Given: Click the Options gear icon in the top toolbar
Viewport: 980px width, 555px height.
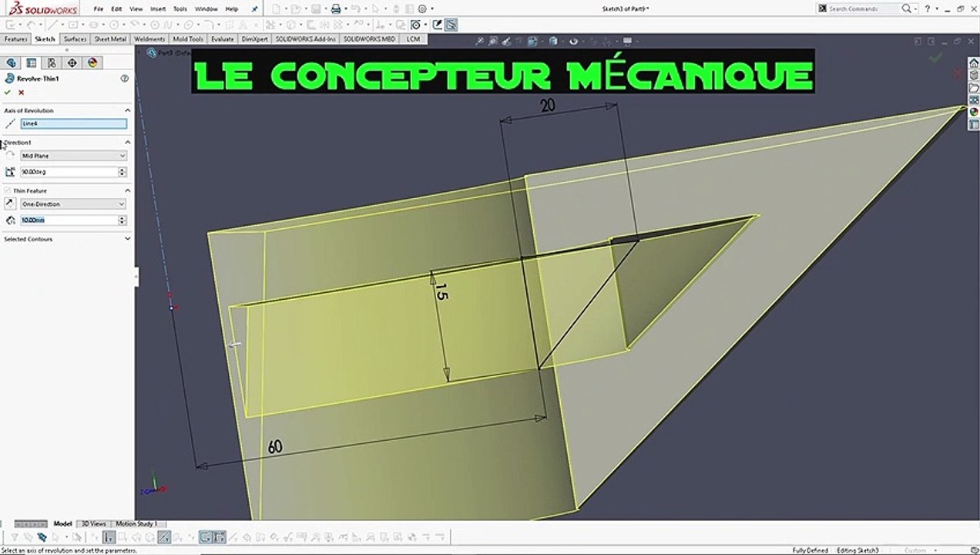Looking at the screenshot, I should point(421,9).
